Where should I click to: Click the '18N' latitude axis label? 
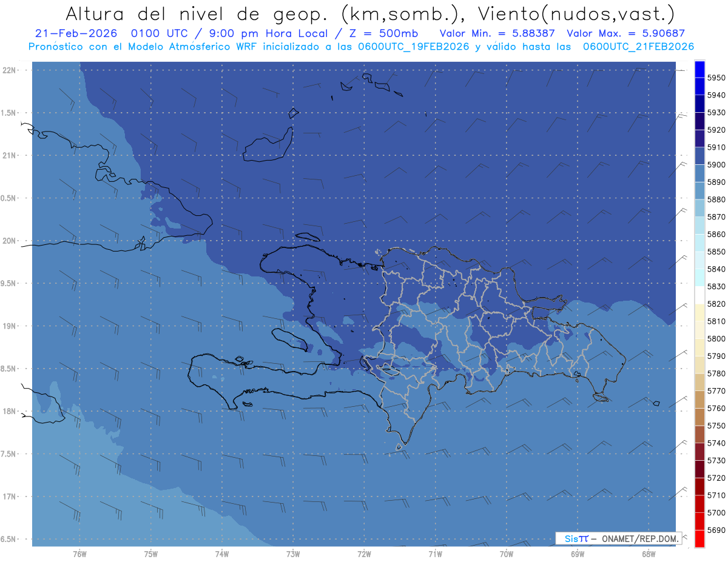(x=10, y=412)
